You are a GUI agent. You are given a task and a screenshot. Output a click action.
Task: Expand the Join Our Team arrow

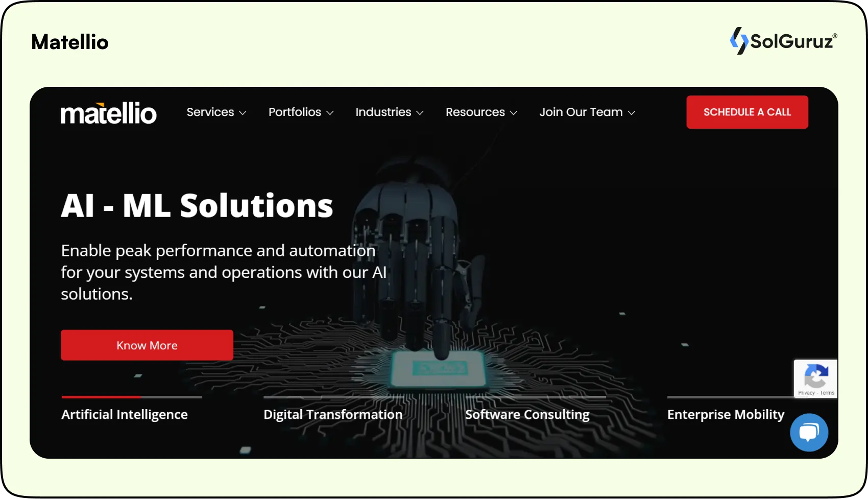pos(632,113)
